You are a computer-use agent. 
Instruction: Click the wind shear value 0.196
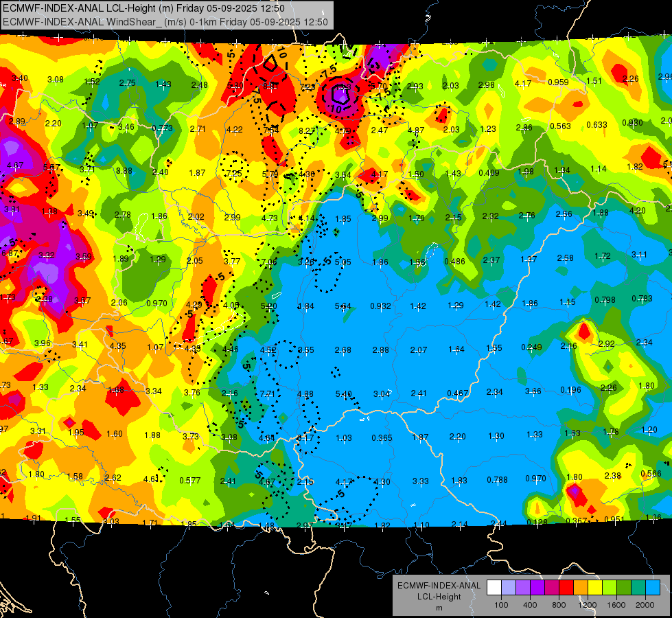571,390
